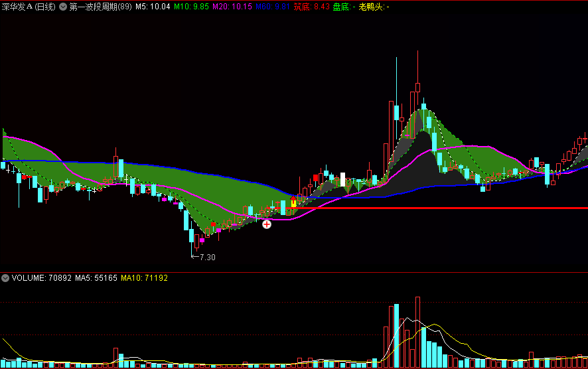Click the white candlestick in consolidation zone
The image size is (588, 369).
click(342, 179)
